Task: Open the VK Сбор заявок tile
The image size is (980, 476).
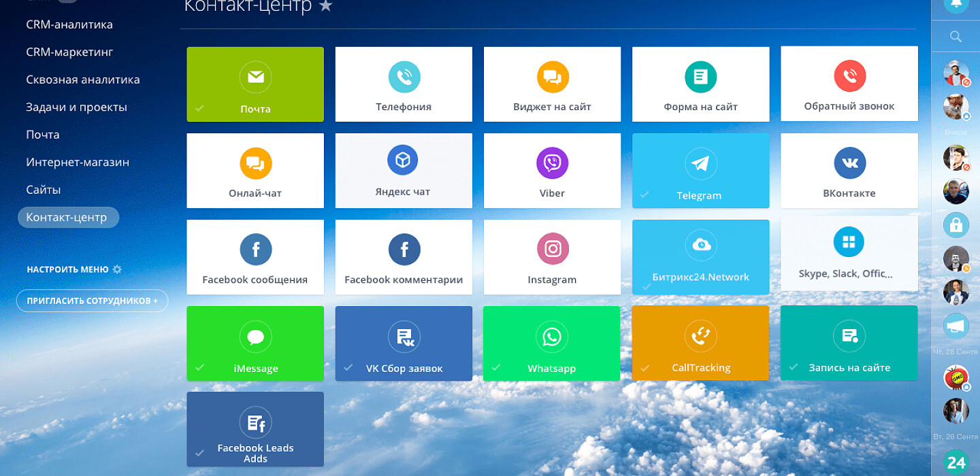Action: (404, 343)
